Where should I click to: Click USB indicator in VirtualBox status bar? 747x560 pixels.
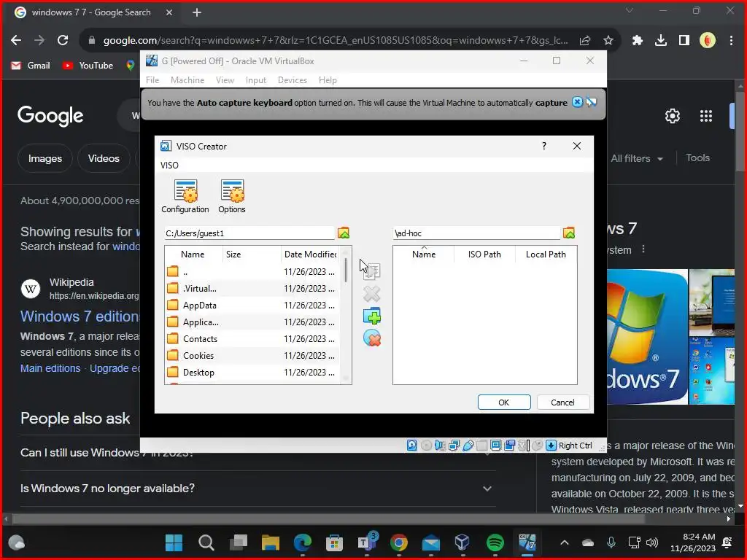468,446
